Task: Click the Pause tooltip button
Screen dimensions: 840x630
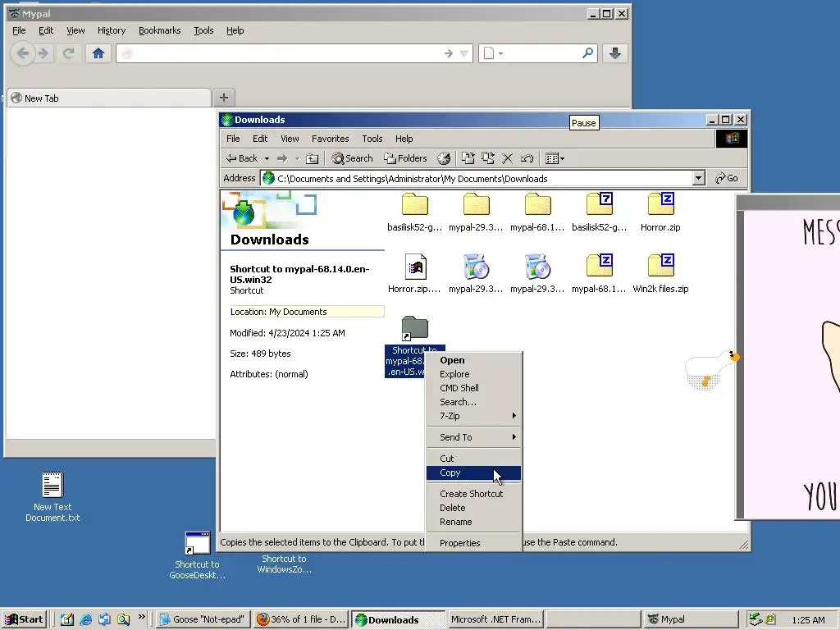Action: (583, 123)
